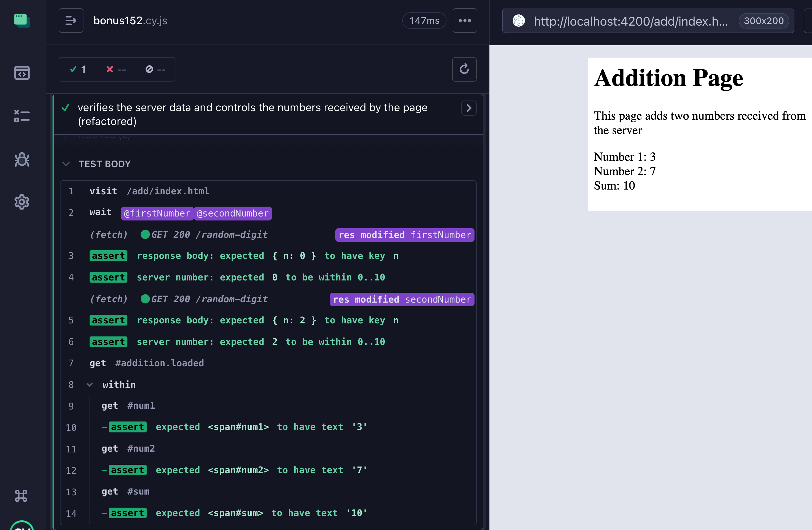Expand the test title using its chevron

pyautogui.click(x=469, y=108)
